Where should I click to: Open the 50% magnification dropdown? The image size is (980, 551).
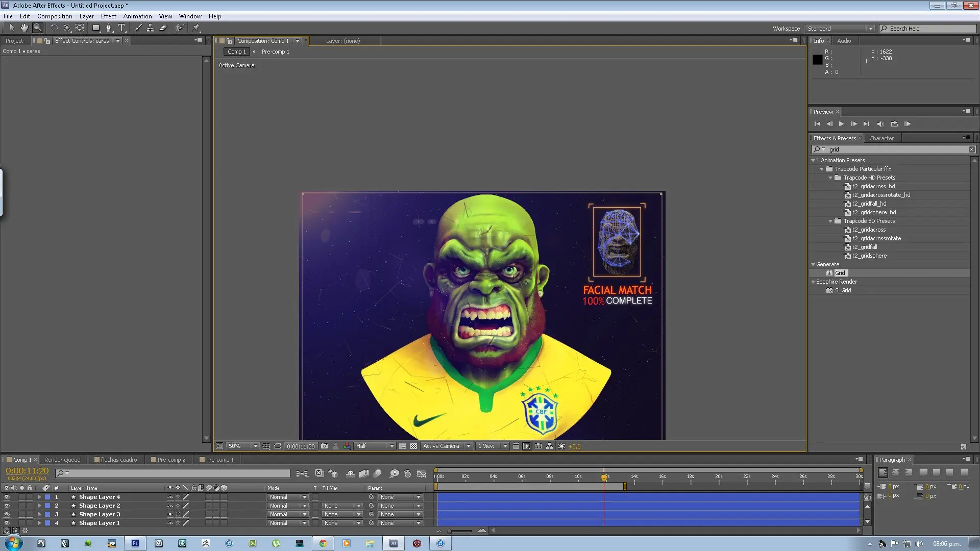(242, 446)
